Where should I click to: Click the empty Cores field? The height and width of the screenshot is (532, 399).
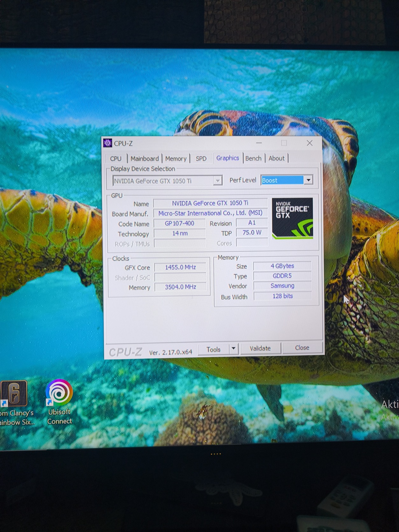pyautogui.click(x=252, y=243)
